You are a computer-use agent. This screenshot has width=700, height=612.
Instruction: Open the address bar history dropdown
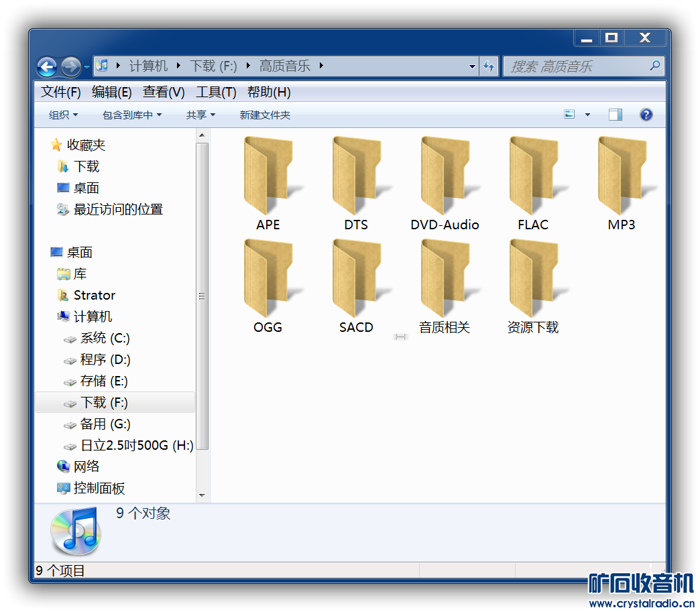tap(472, 66)
